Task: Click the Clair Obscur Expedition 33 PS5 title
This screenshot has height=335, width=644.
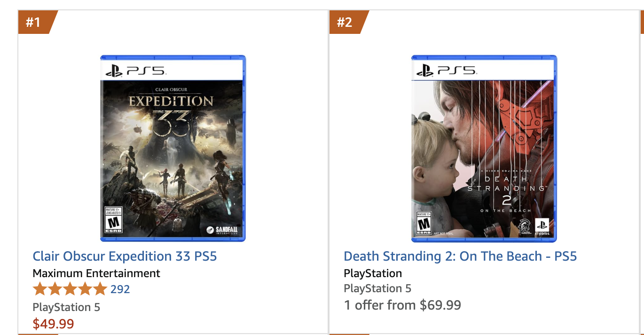Action: [x=125, y=256]
